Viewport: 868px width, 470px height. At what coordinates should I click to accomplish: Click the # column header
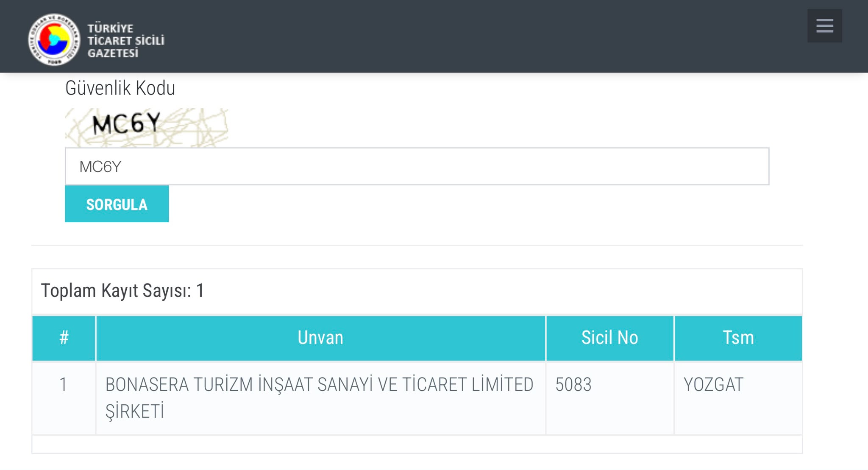tap(64, 338)
